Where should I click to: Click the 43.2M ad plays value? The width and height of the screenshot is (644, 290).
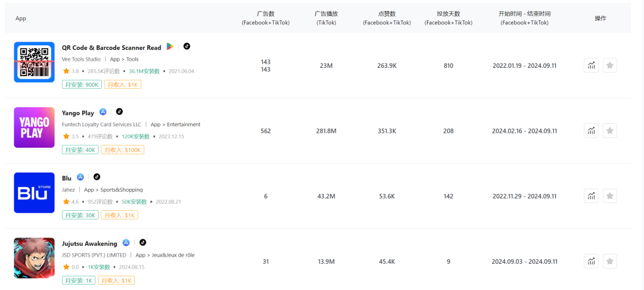click(x=326, y=196)
